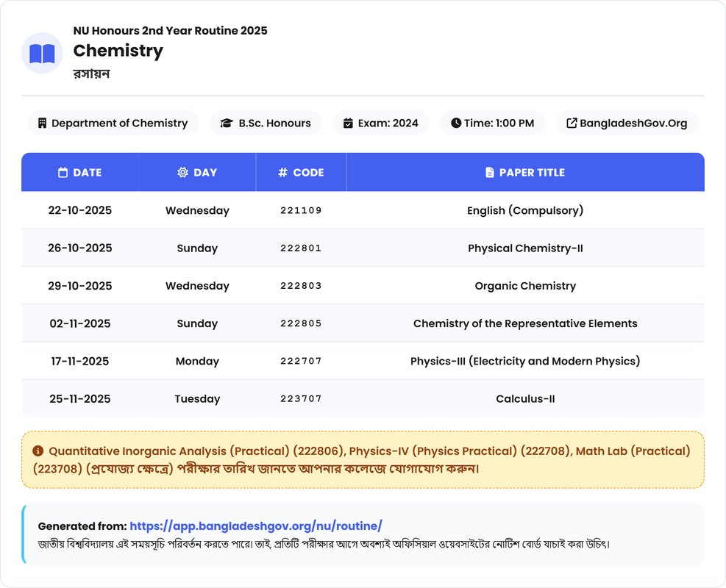Select the date 22-10-2025
Image resolution: width=726 pixels, height=588 pixels.
(x=80, y=210)
